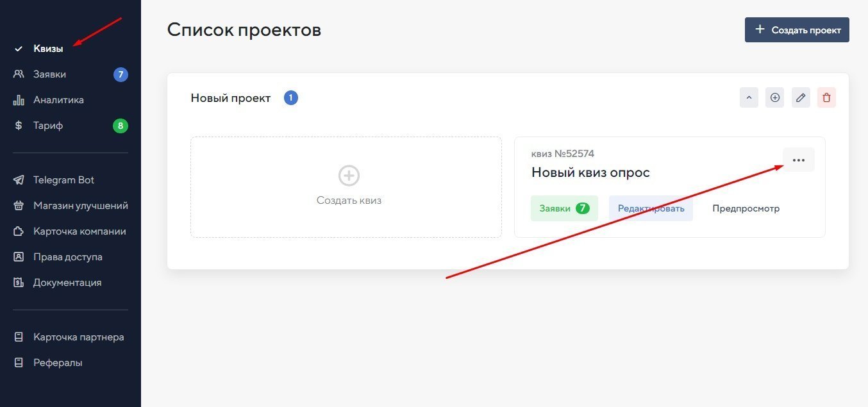Click the Создать квиз plus tile
Image resolution: width=868 pixels, height=407 pixels.
(x=346, y=187)
